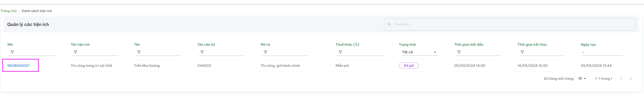Click filter icon under Thời gian bắt đầu

pyautogui.click(x=459, y=52)
